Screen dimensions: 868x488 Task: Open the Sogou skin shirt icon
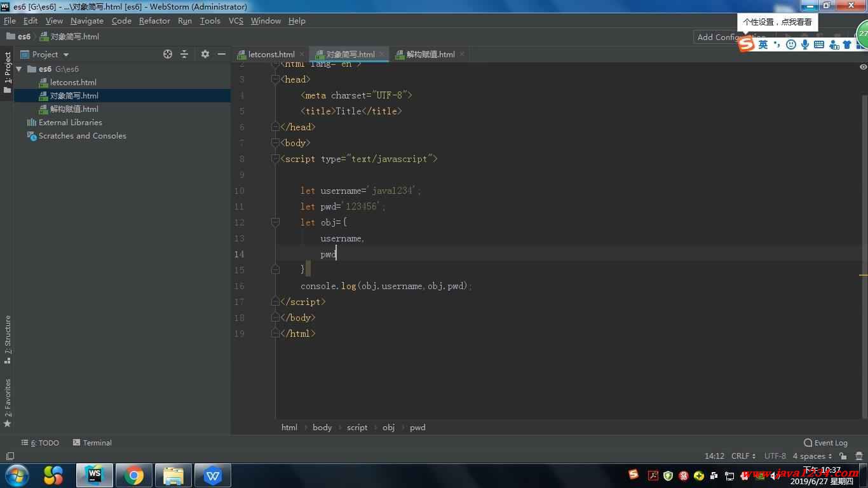847,44
